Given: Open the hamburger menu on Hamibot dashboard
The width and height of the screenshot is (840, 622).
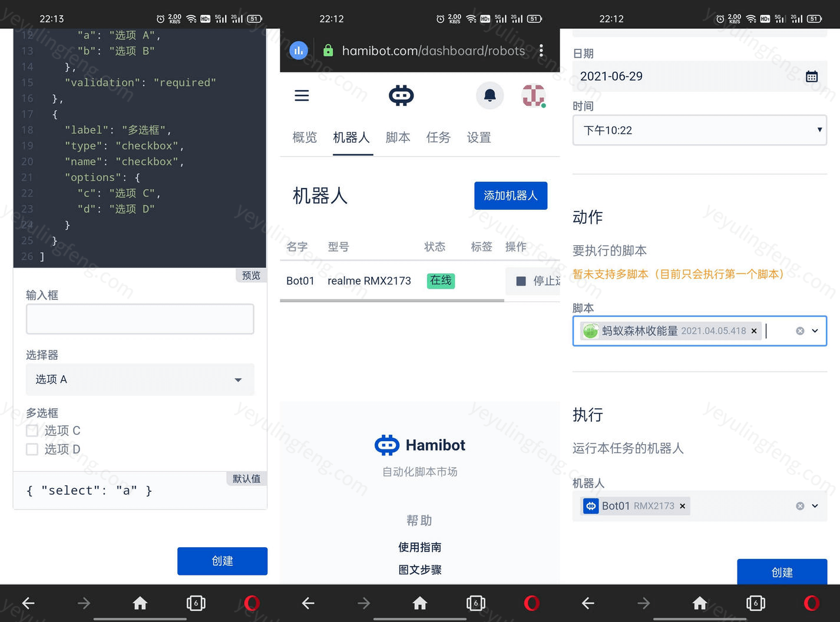Looking at the screenshot, I should (302, 95).
